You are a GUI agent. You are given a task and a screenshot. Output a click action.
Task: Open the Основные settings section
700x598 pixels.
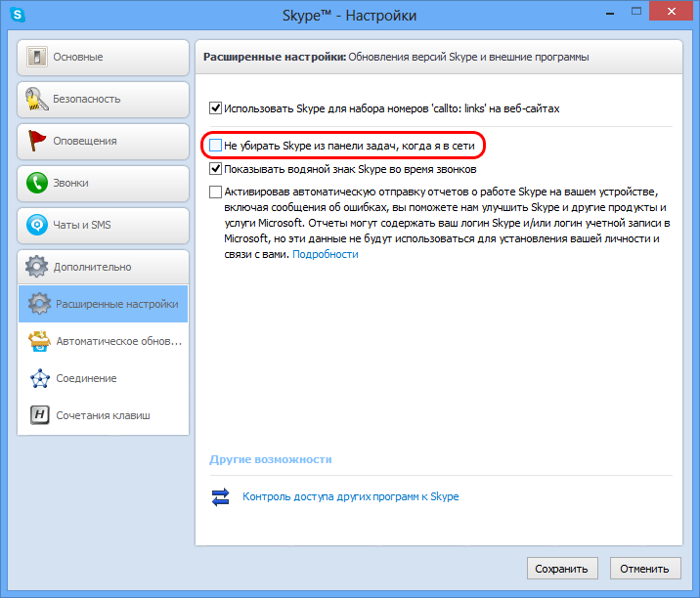coord(103,58)
